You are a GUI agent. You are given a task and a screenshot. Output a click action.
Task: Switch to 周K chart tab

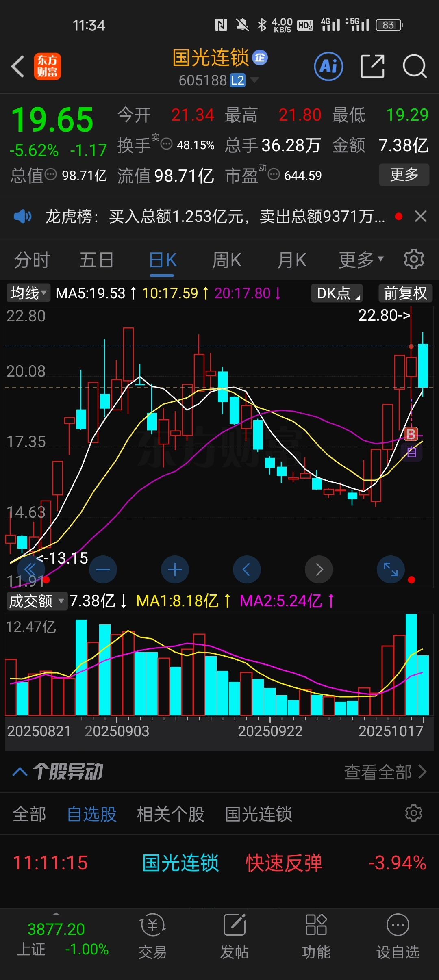click(227, 260)
